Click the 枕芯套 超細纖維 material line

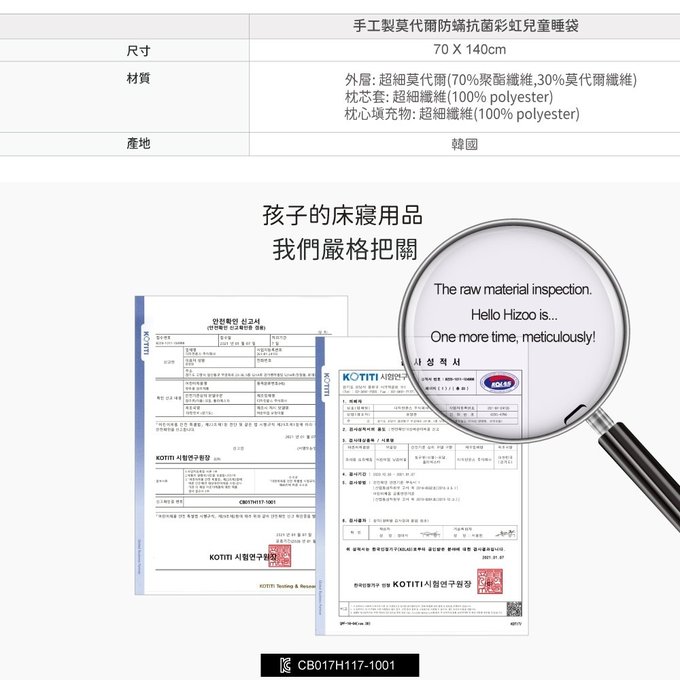tap(449, 97)
